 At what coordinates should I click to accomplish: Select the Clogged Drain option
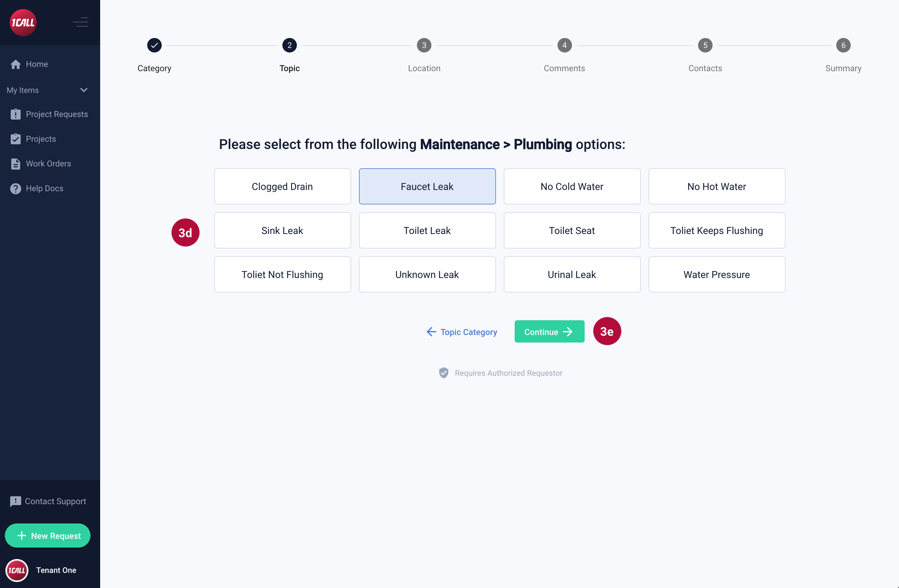[x=282, y=187]
